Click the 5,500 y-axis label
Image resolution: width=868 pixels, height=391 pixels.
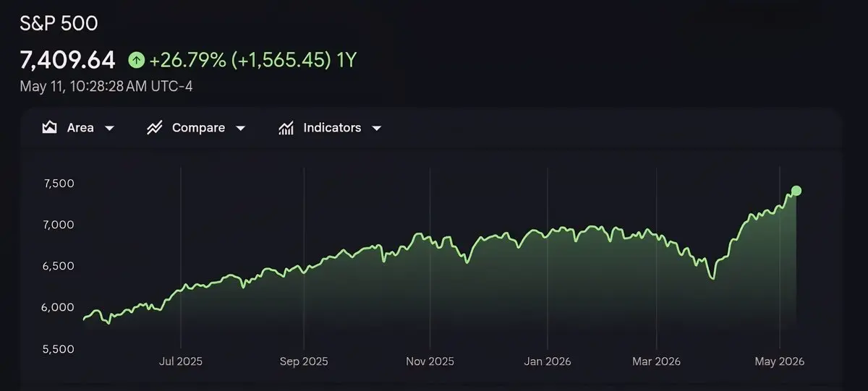point(59,348)
